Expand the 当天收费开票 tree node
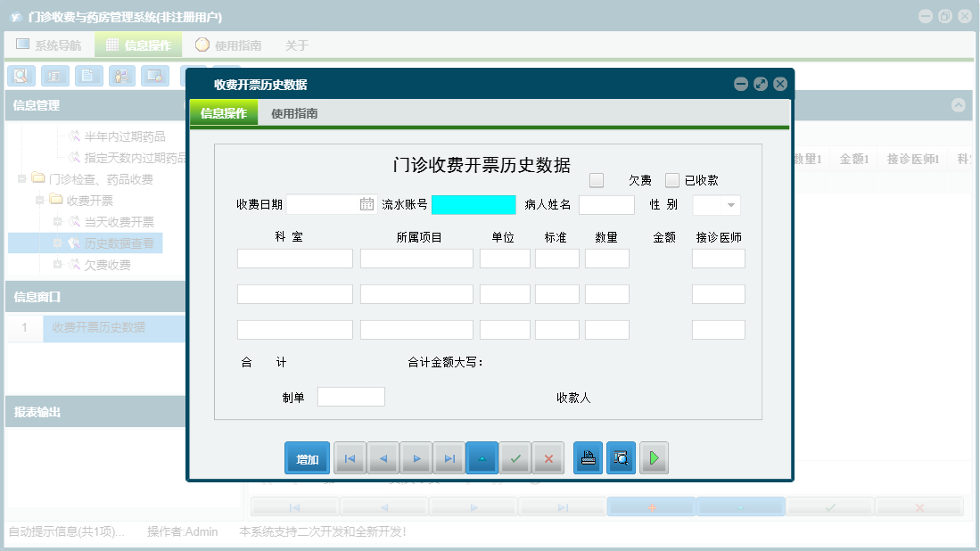The image size is (980, 551). pos(57,222)
